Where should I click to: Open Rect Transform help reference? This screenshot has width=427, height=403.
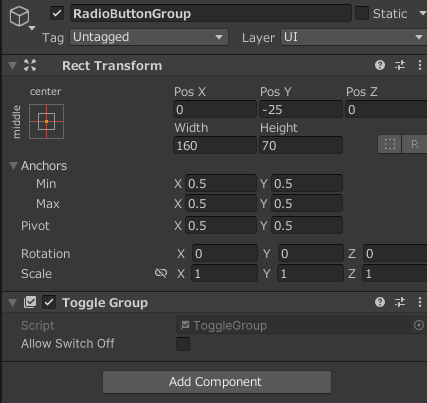pos(380,65)
